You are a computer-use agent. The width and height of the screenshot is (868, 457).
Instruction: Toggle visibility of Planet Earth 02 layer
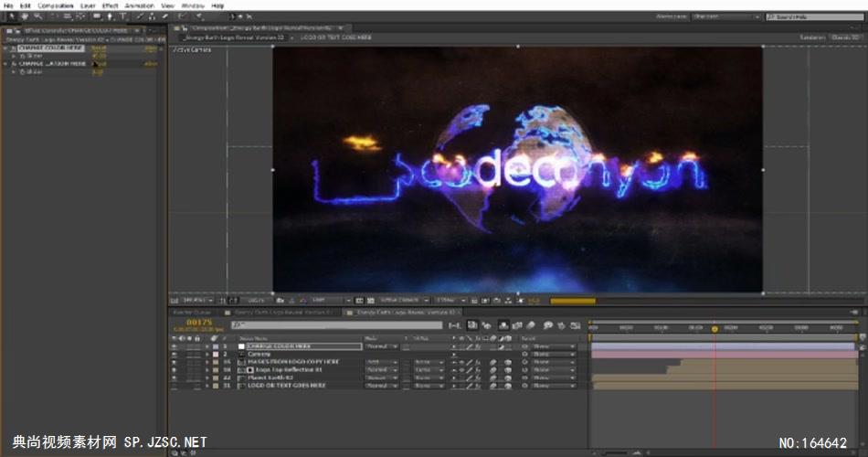coord(175,377)
